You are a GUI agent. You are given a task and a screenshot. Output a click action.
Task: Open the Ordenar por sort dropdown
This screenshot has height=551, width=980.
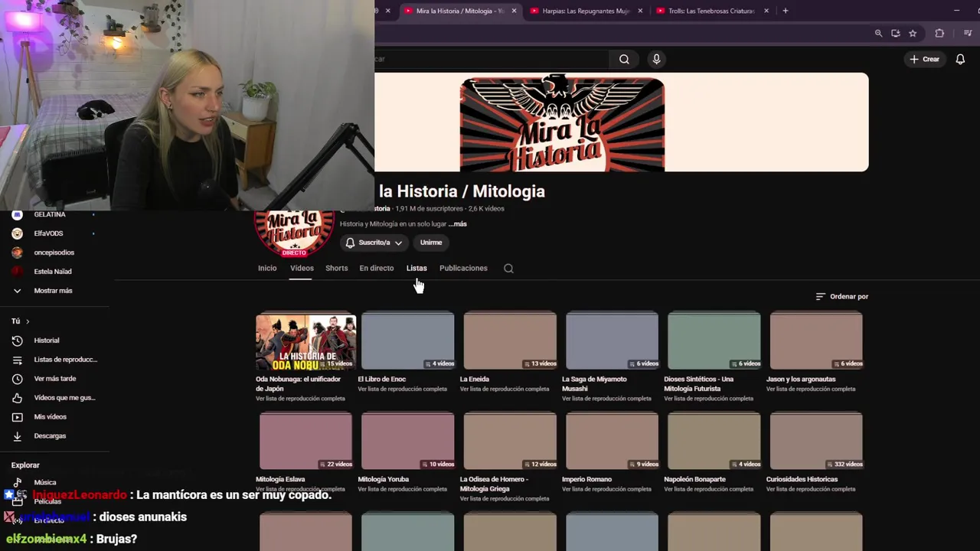click(841, 296)
